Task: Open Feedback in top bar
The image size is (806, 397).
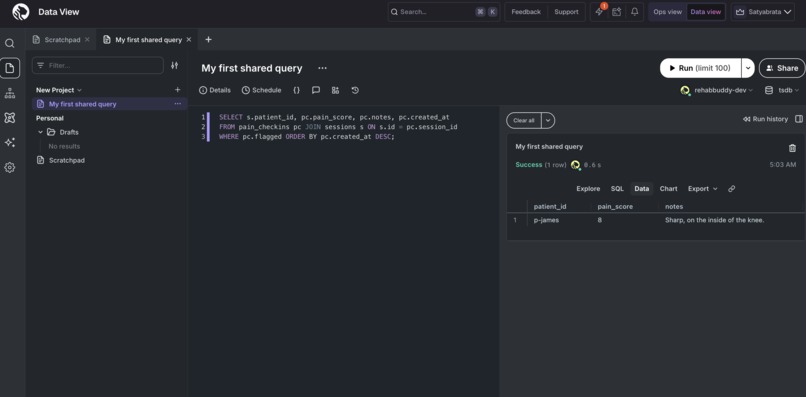Action: point(526,12)
